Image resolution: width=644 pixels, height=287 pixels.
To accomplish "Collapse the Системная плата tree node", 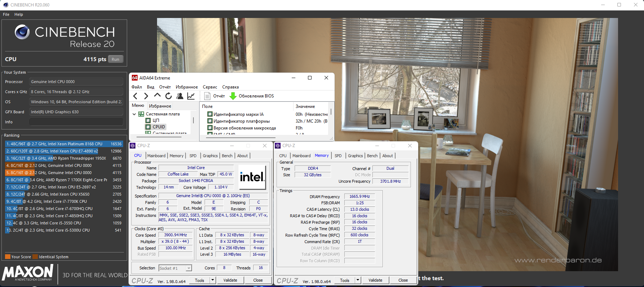I will [x=134, y=114].
